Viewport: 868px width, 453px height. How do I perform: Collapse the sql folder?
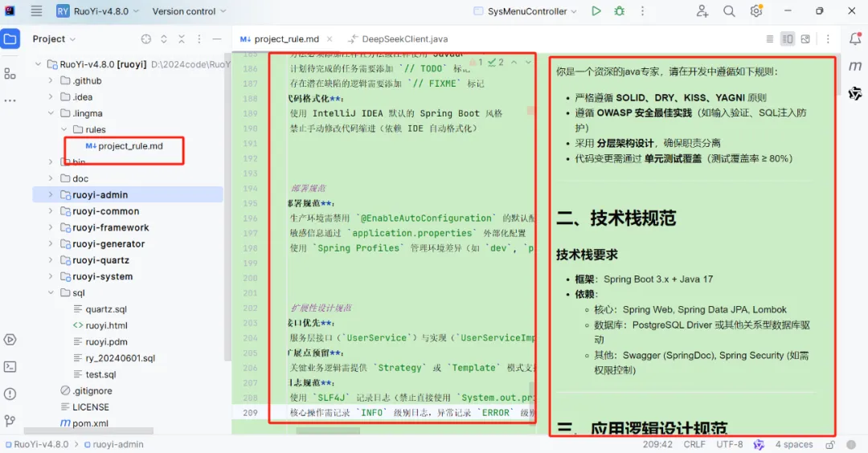coord(51,292)
